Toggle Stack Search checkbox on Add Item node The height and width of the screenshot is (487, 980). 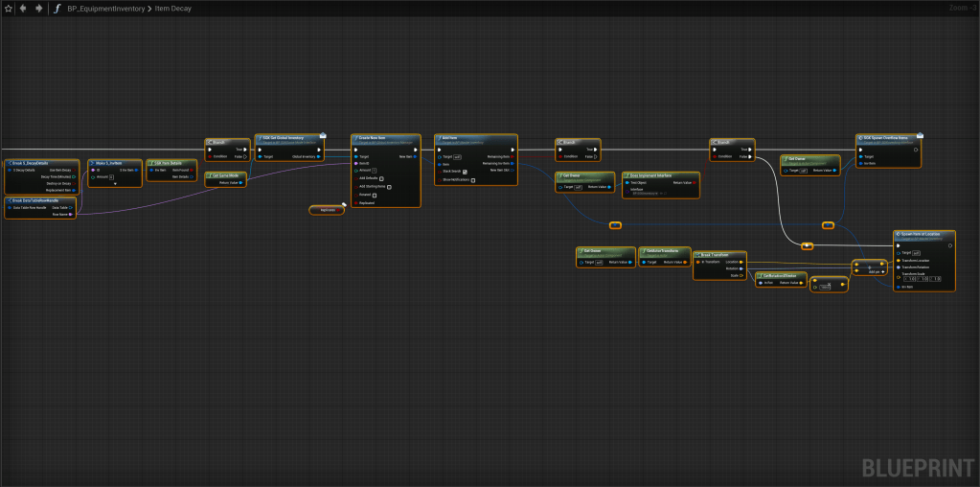465,171
